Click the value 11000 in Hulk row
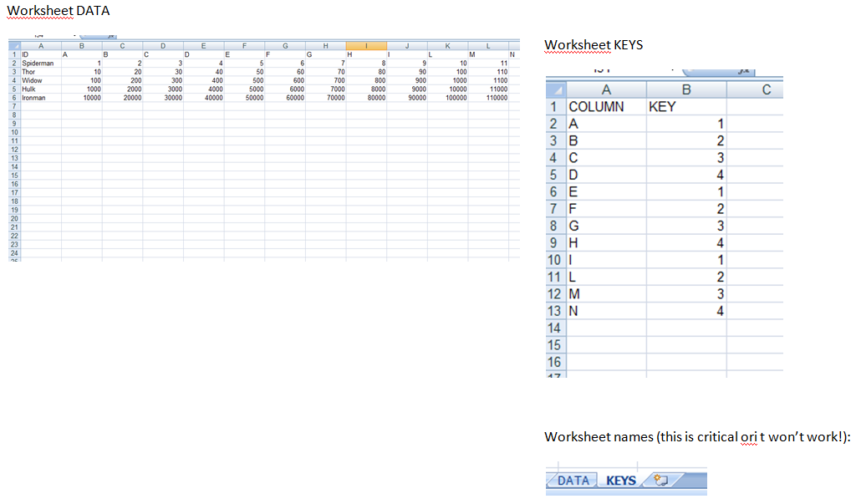Image resolution: width=856 pixels, height=504 pixels. [x=488, y=89]
